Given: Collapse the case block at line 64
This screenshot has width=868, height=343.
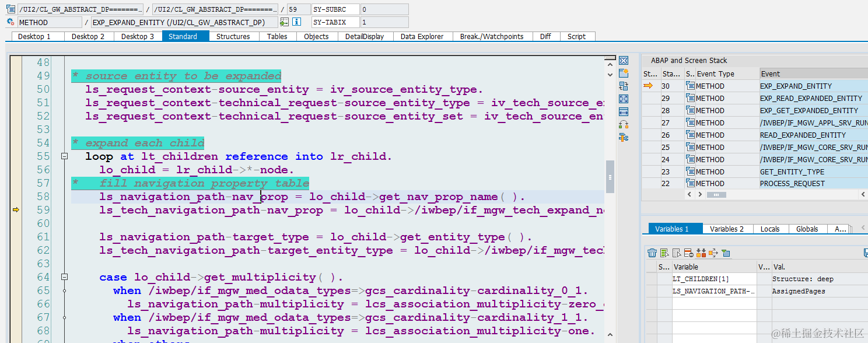Looking at the screenshot, I should click(65, 277).
